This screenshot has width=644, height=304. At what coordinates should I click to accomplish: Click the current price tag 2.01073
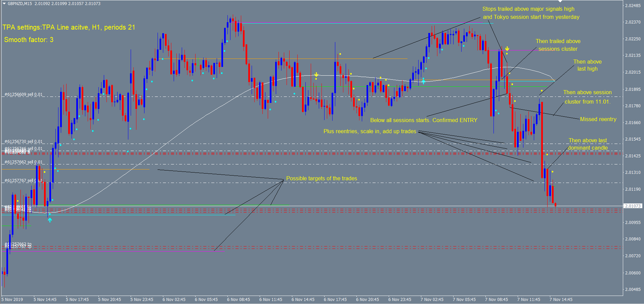tap(633, 206)
